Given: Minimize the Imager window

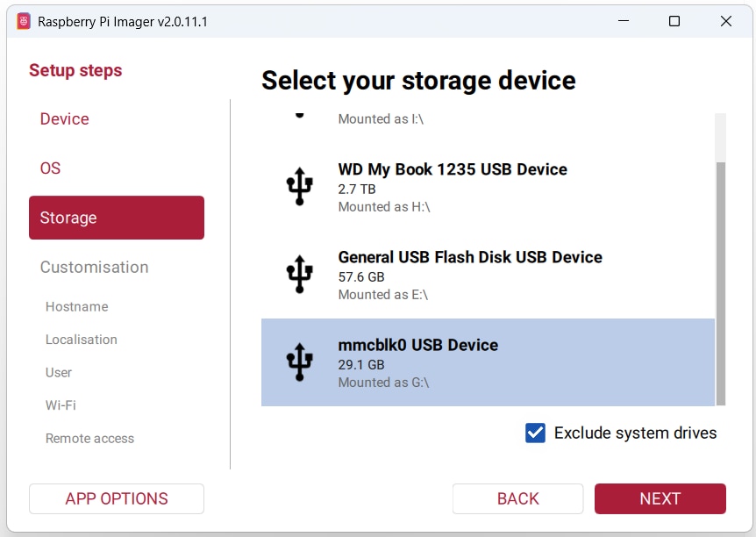Looking at the screenshot, I should [x=624, y=21].
